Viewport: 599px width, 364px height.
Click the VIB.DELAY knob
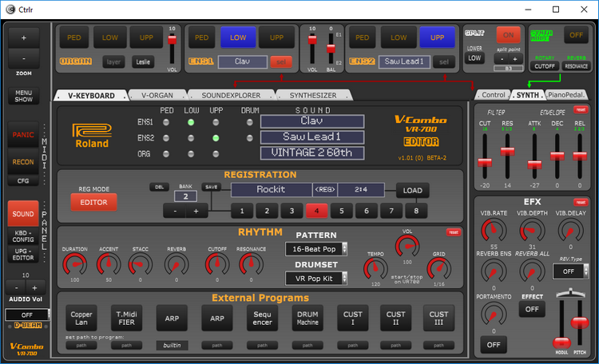(571, 231)
